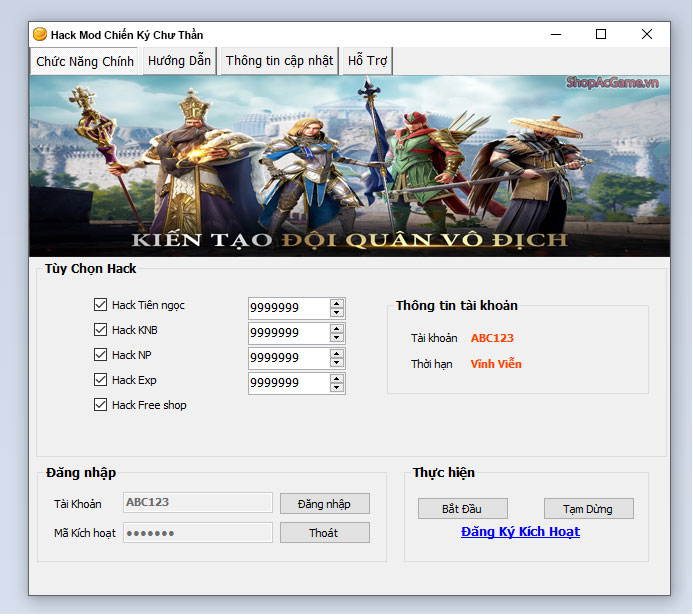
Task: Disable the Hack NP checkbox
Action: click(100, 355)
